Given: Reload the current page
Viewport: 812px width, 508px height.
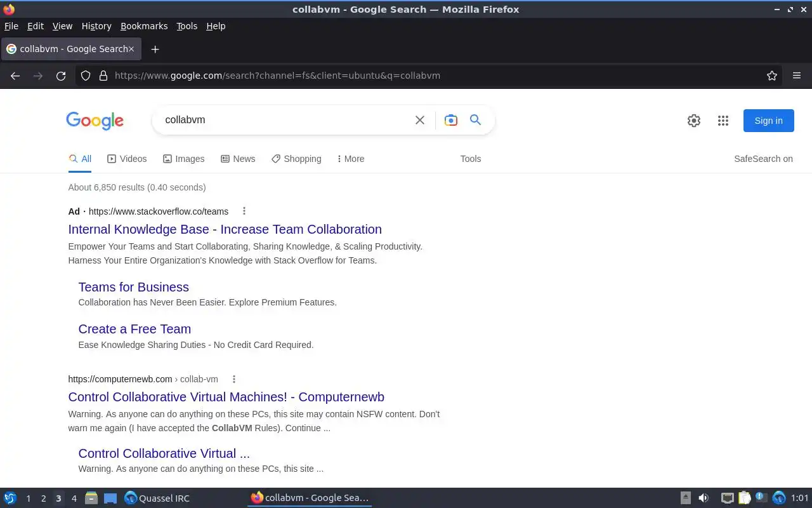Looking at the screenshot, I should point(61,76).
